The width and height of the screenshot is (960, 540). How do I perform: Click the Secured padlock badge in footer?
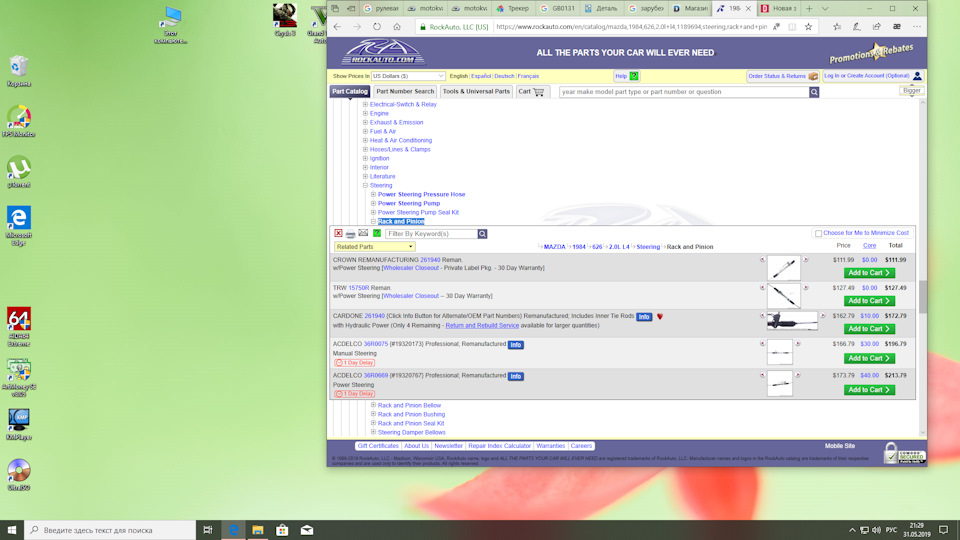904,454
